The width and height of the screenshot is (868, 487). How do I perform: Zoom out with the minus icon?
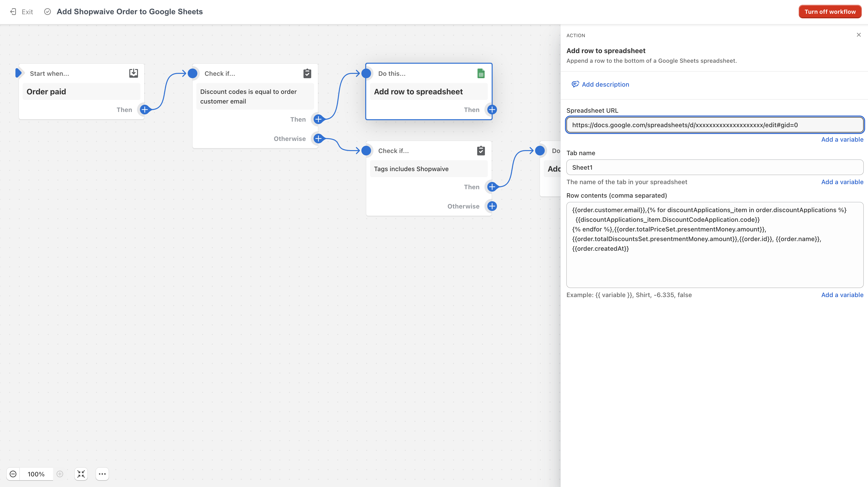coord(13,474)
